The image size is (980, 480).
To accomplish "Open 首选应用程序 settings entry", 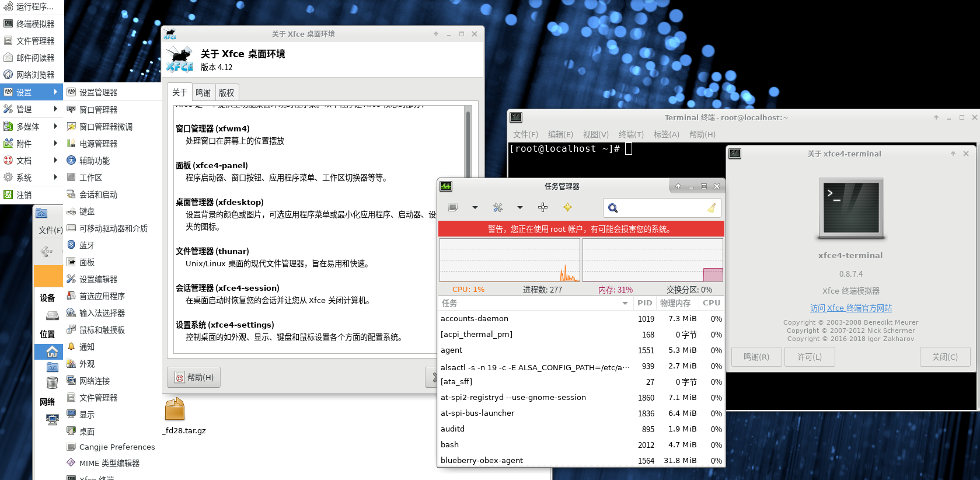I will [112, 296].
